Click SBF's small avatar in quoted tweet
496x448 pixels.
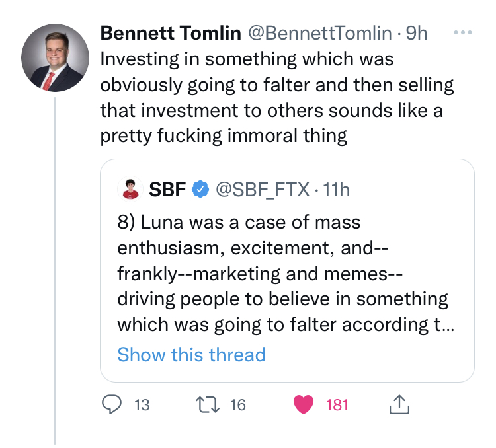pos(130,190)
